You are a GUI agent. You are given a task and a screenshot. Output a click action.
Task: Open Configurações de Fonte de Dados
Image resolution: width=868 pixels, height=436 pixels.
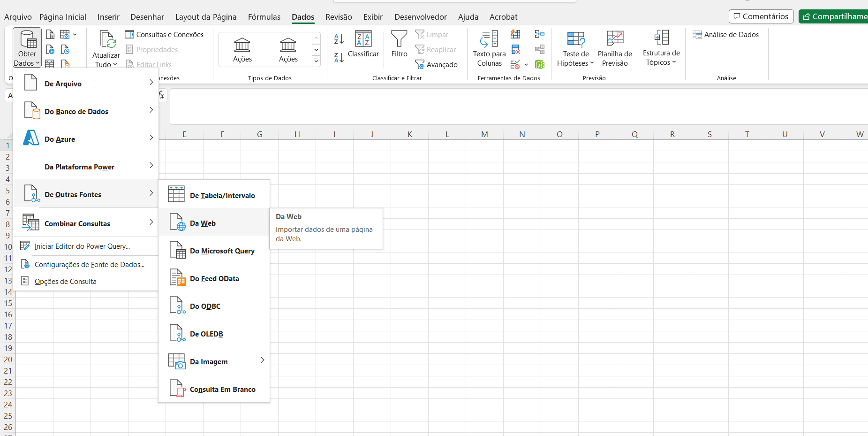coord(86,264)
